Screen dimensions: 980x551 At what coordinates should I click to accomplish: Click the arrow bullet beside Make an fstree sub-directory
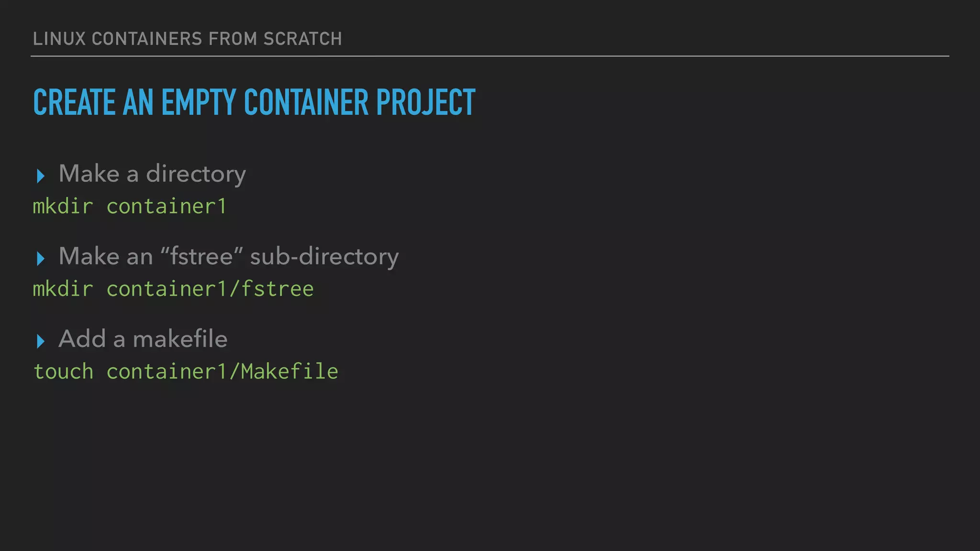[41, 259]
